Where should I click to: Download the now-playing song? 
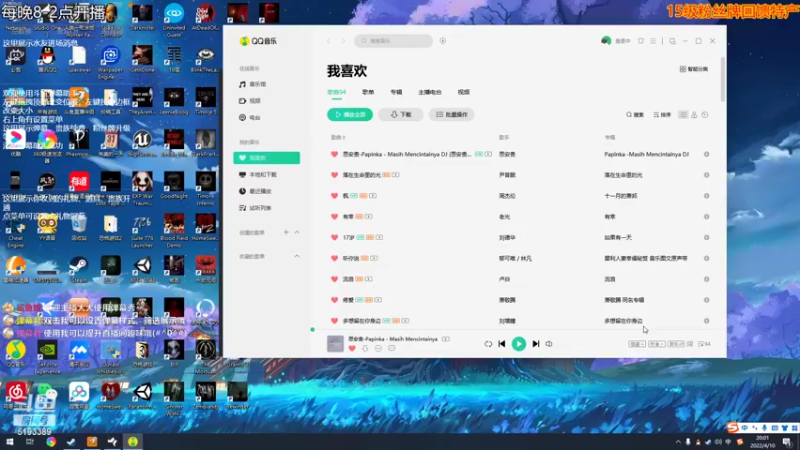[365, 348]
